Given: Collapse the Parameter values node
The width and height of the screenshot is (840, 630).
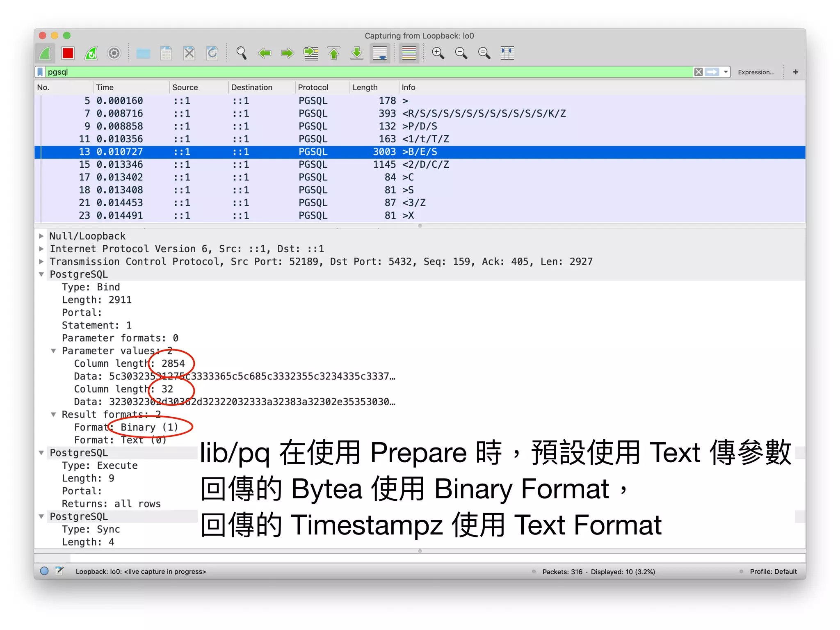Looking at the screenshot, I should point(54,351).
